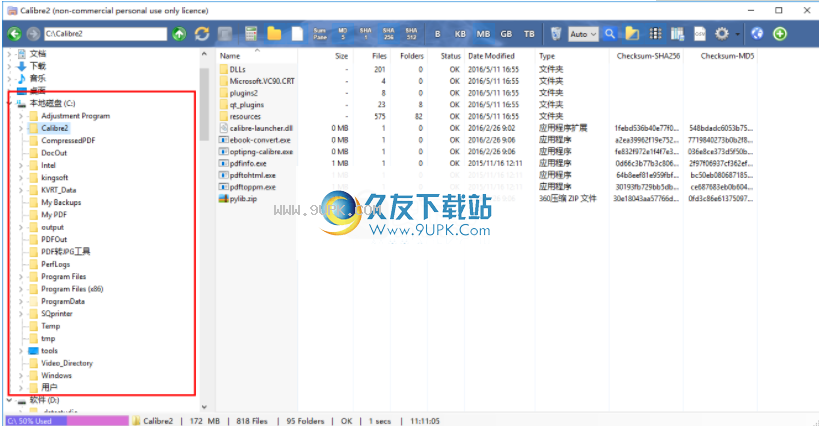This screenshot has width=819, height=426.
Task: Click the grey stop button
Action: 225,34
